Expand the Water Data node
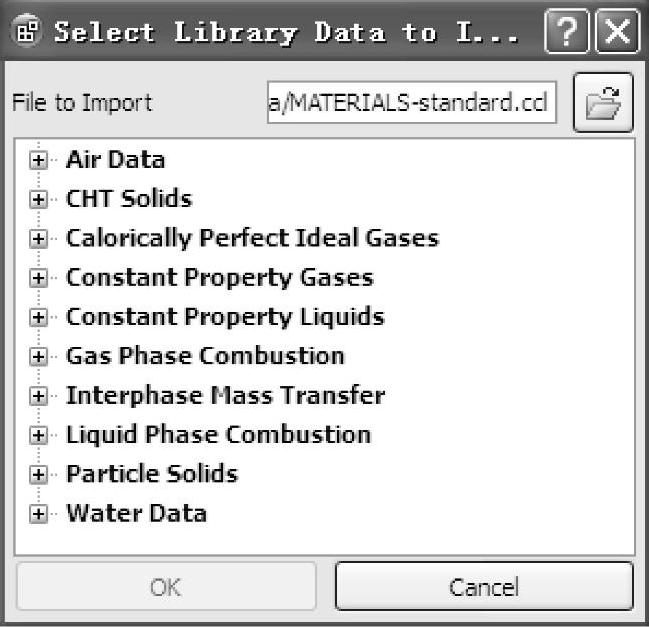This screenshot has height=627, width=649. pos(39,514)
